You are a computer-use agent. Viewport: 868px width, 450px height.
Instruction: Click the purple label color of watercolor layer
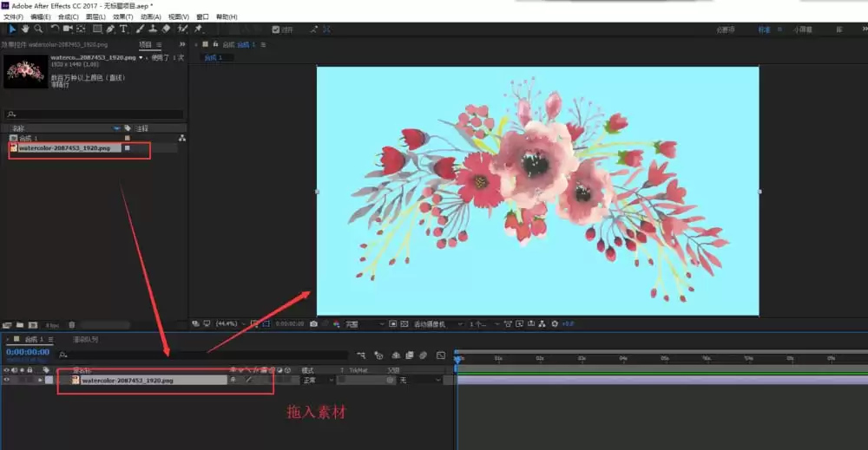pyautogui.click(x=49, y=381)
